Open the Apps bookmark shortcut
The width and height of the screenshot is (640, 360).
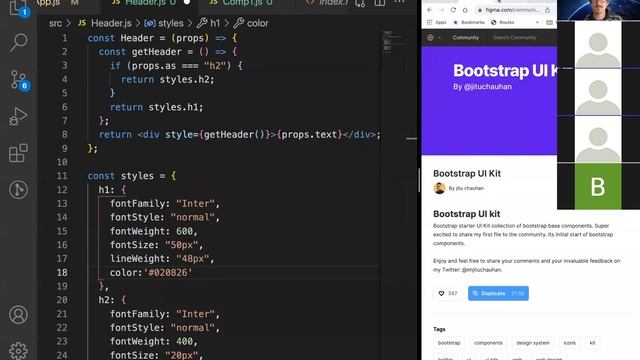click(437, 22)
